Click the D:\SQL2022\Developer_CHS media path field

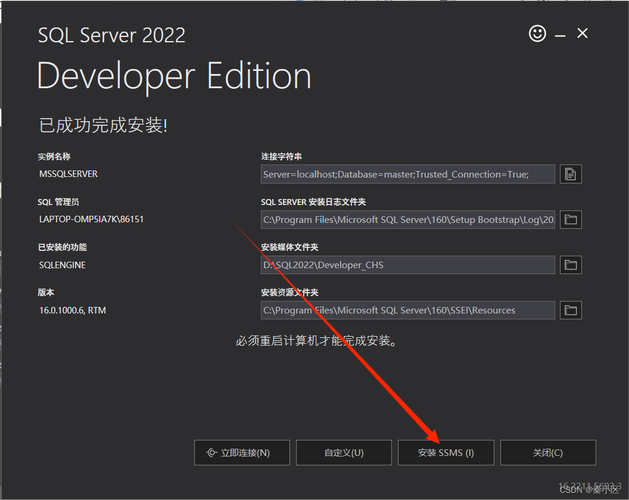[407, 265]
